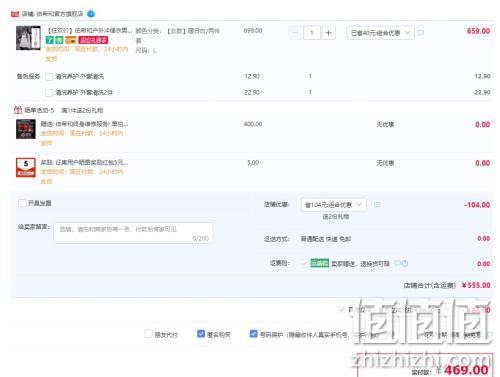Expand the 省104元 shop discount dropdown

pyautogui.click(x=333, y=204)
